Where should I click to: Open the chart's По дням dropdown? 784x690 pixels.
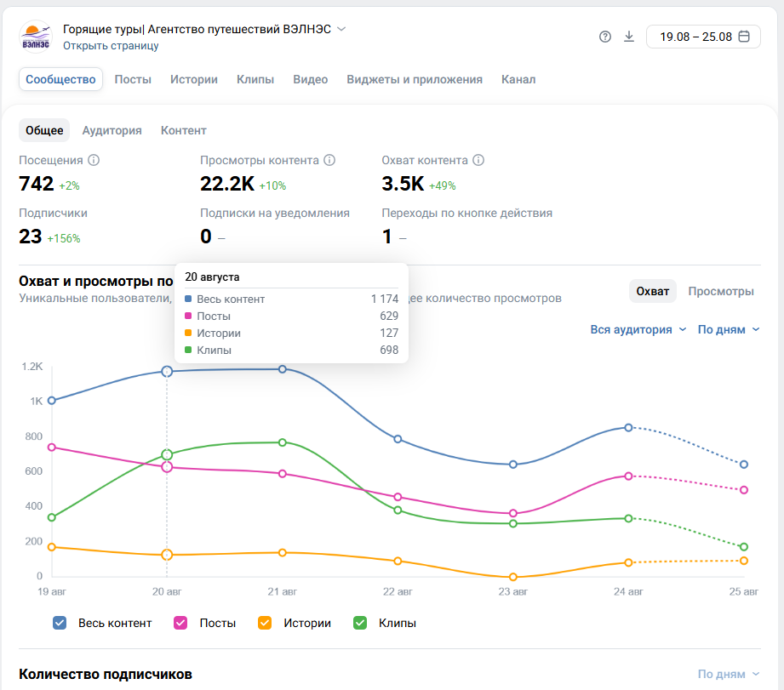pos(729,330)
